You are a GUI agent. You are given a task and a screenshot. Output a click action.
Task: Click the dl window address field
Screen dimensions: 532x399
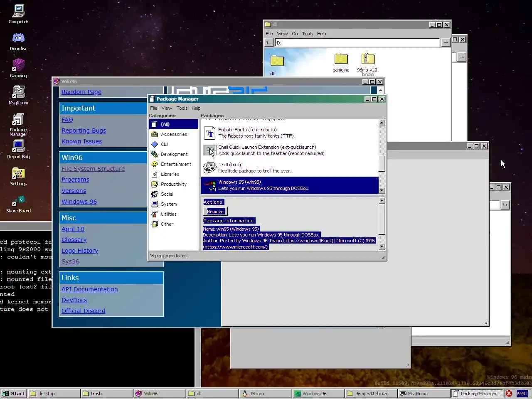[357, 42]
